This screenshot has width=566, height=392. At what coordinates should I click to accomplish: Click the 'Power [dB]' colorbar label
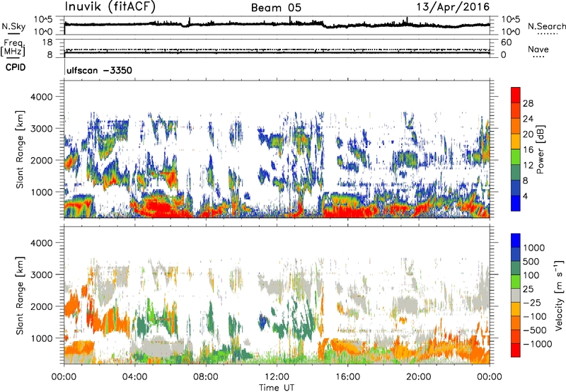pyautogui.click(x=540, y=149)
